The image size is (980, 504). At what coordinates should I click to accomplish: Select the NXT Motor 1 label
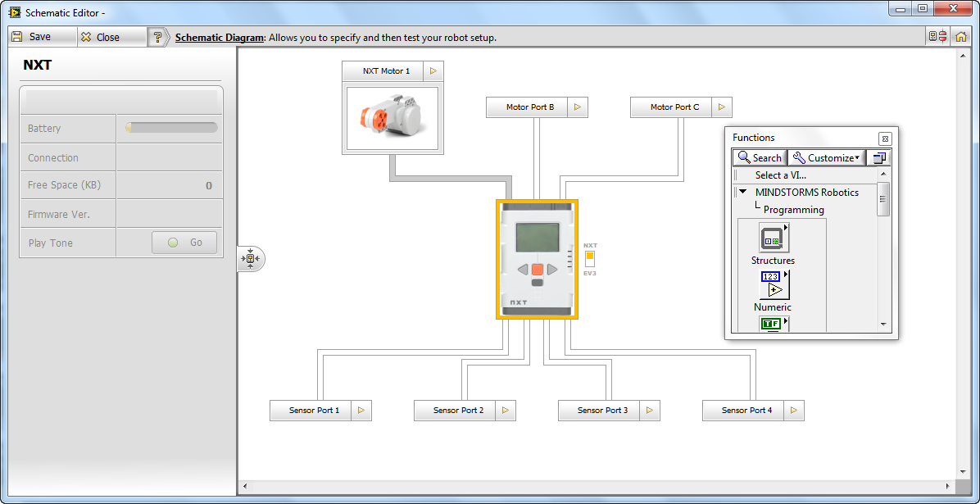tap(383, 70)
